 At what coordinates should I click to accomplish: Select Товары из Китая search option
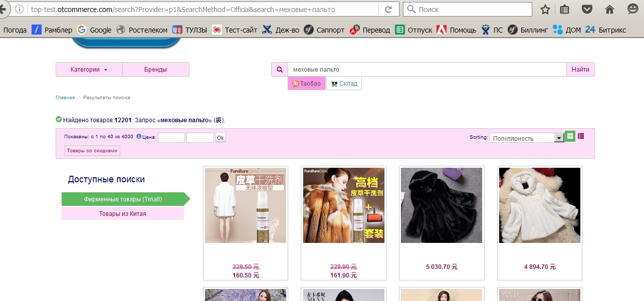point(123,214)
